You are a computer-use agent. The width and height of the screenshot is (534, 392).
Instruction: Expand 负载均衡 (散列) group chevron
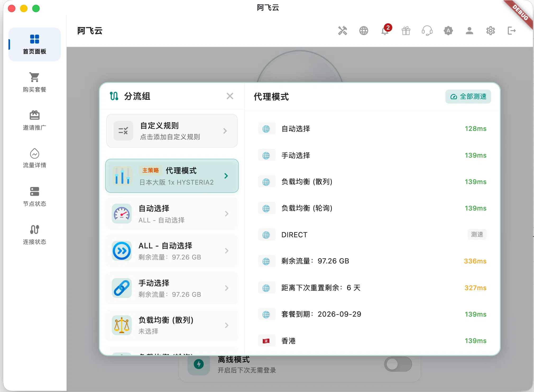point(227,325)
